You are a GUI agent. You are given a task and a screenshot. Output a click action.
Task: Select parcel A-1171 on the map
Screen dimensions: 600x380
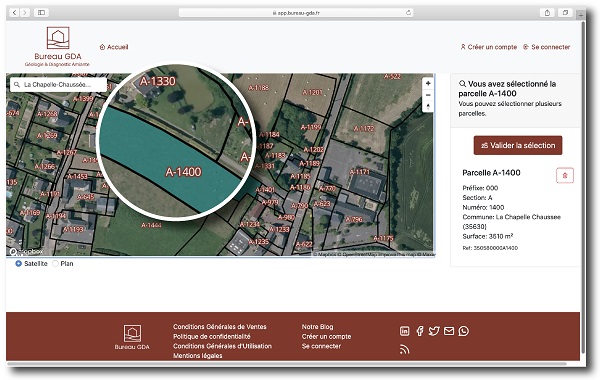pyautogui.click(x=359, y=172)
